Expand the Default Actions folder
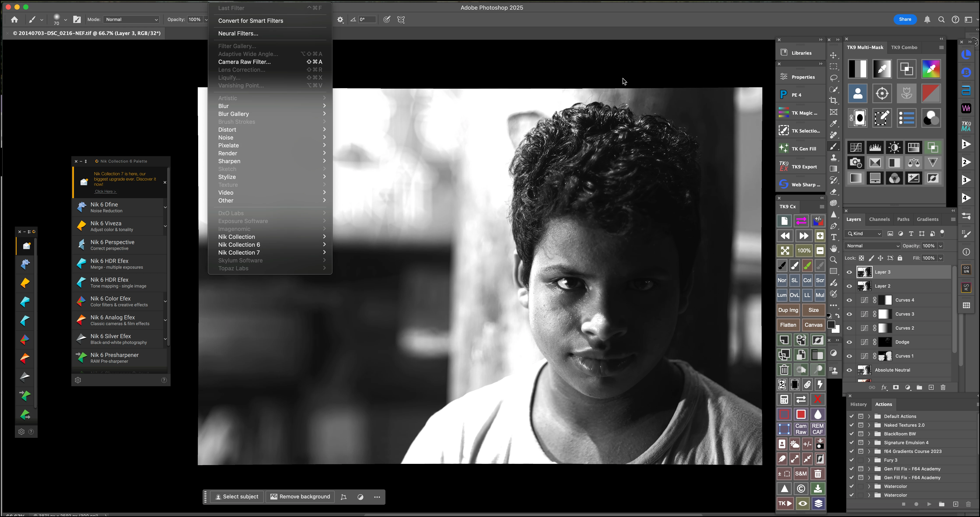The width and height of the screenshot is (980, 517). [x=869, y=416]
